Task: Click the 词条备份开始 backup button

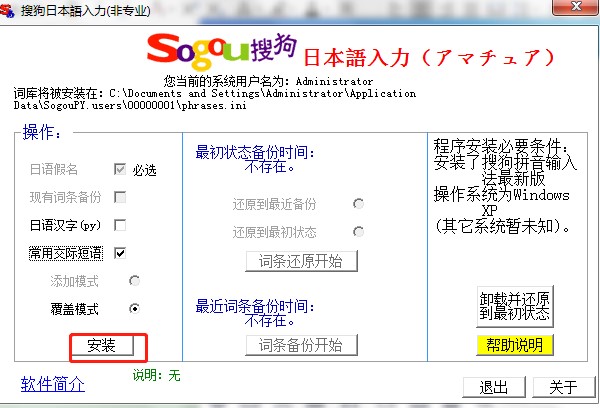Action: 300,345
